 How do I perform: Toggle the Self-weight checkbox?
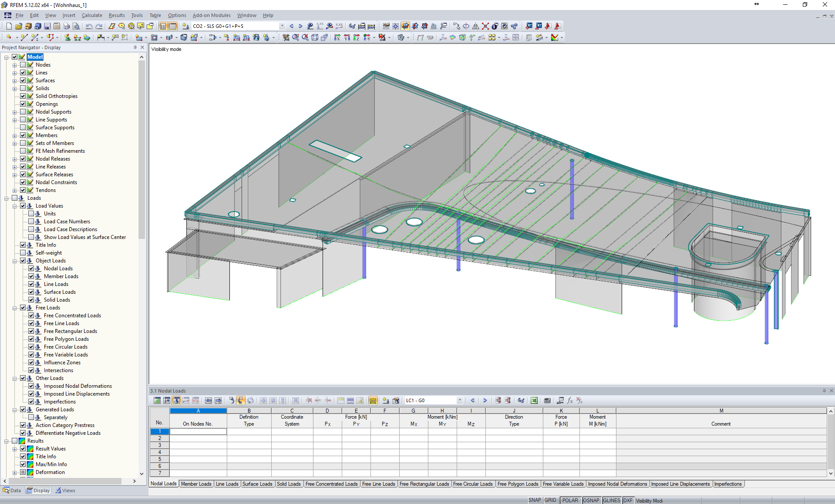coord(23,253)
